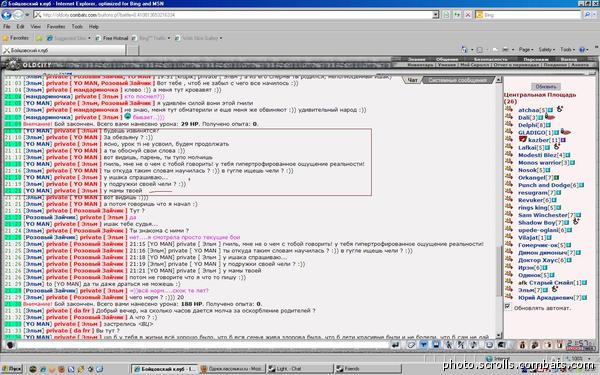Expand the Safety dropdown in IE command bar
The image size is (600, 375).
[x=546, y=50]
